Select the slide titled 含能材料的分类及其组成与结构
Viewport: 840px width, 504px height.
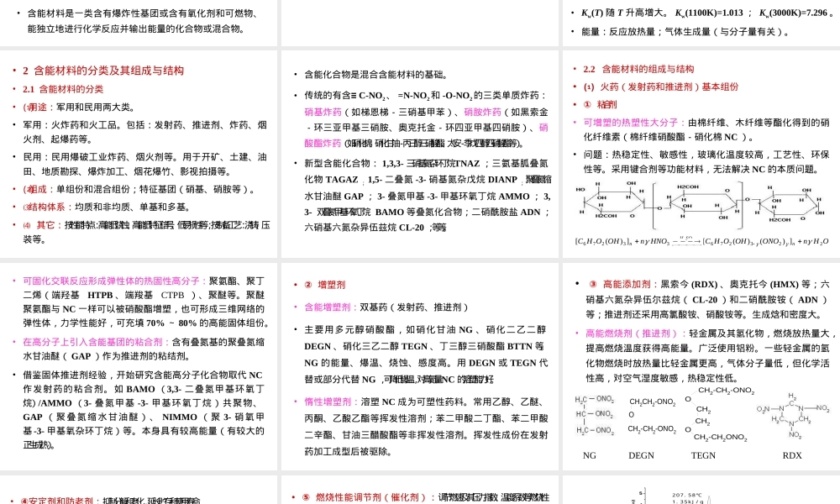[x=139, y=155]
